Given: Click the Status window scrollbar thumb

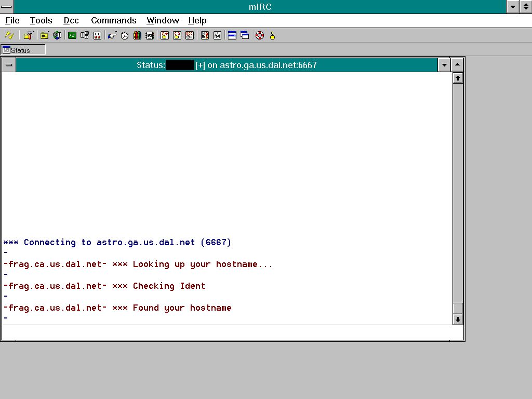Looking at the screenshot, I should coord(458,309).
